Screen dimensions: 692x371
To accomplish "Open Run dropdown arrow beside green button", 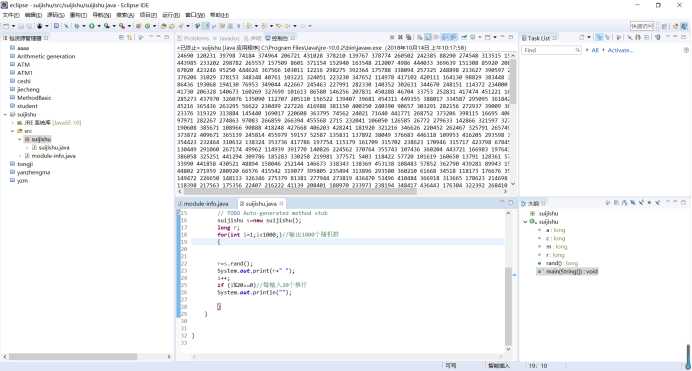I will (99, 26).
